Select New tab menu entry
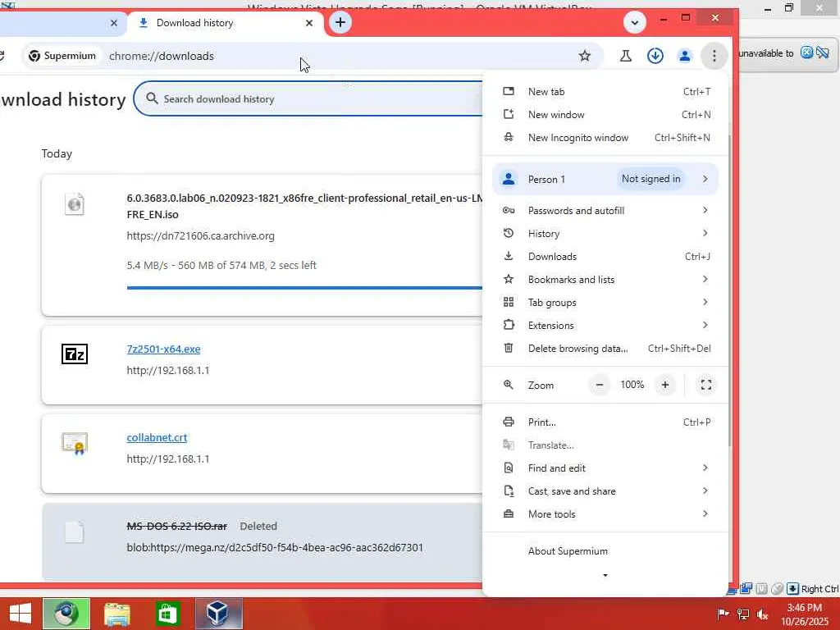This screenshot has width=840, height=630. (x=606, y=92)
